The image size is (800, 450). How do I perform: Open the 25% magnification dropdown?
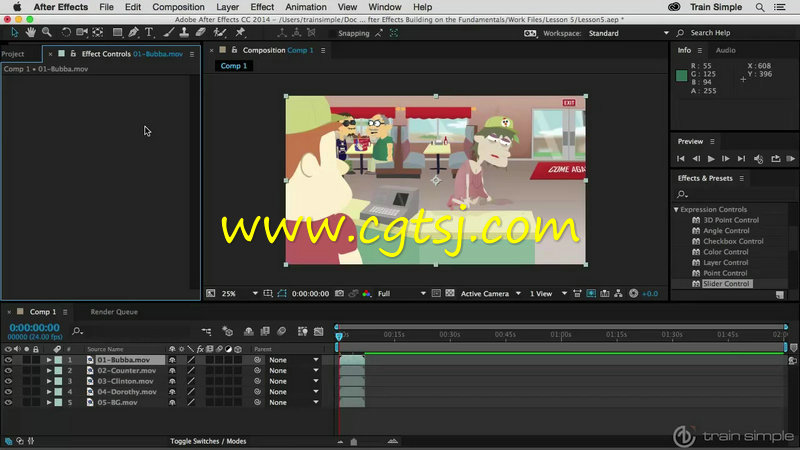239,294
